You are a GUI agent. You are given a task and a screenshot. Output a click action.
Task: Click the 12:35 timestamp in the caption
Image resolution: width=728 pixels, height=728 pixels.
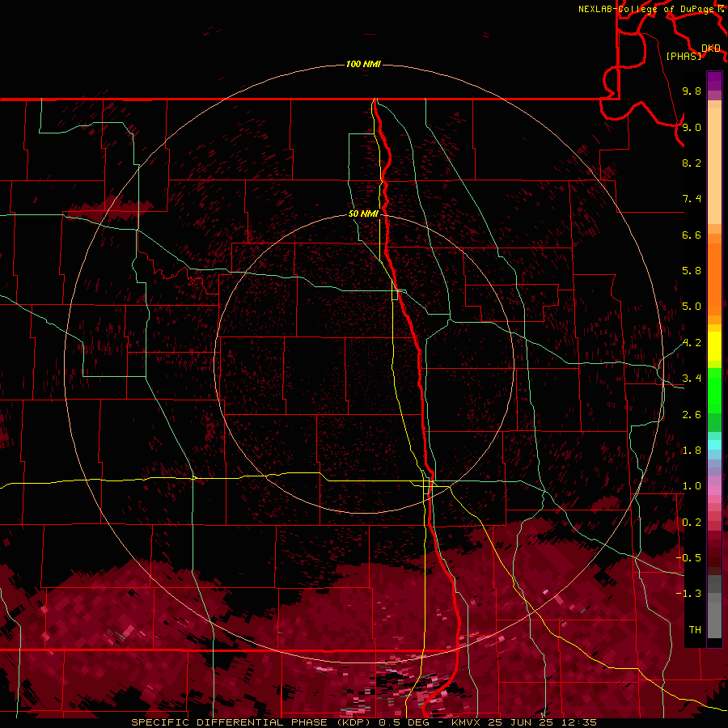pos(580,722)
